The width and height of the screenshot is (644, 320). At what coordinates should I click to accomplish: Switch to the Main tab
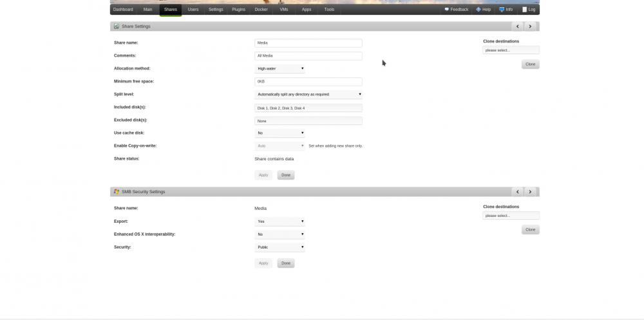(x=147, y=10)
